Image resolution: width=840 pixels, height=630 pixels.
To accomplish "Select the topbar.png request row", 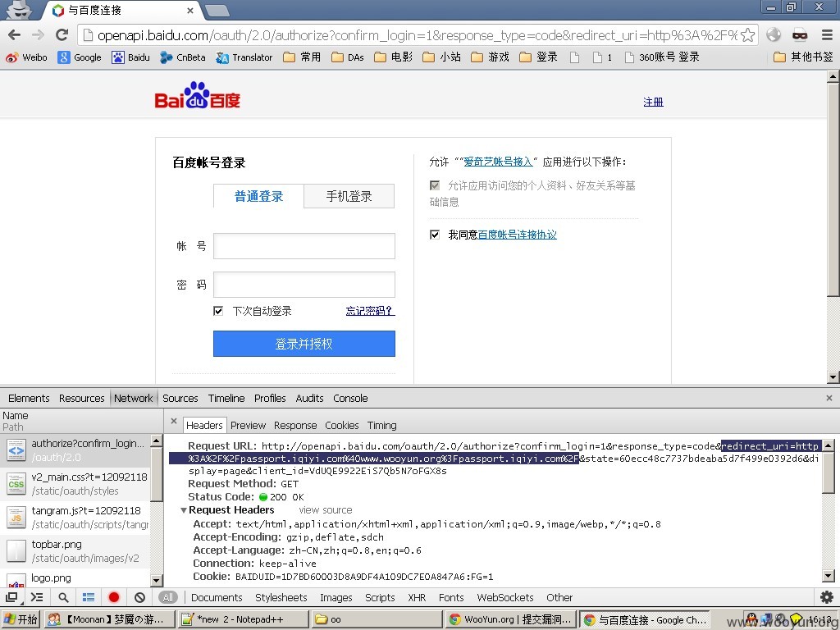I will point(75,551).
